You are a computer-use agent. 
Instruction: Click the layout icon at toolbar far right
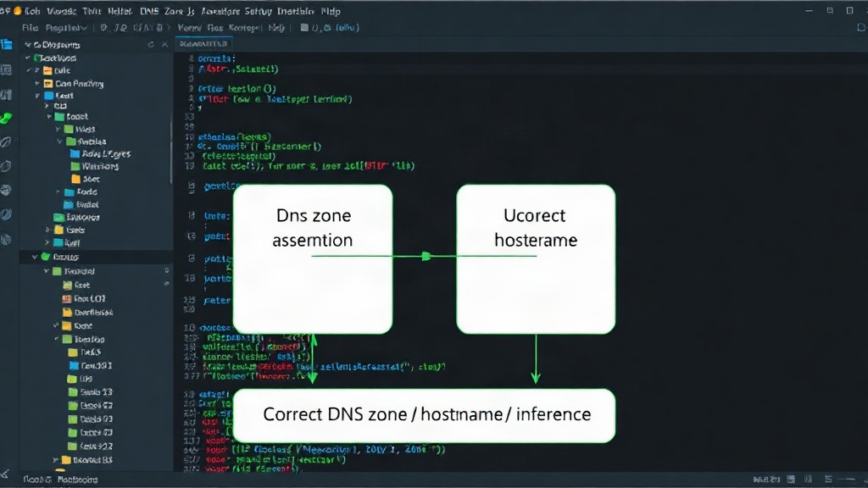(x=861, y=27)
